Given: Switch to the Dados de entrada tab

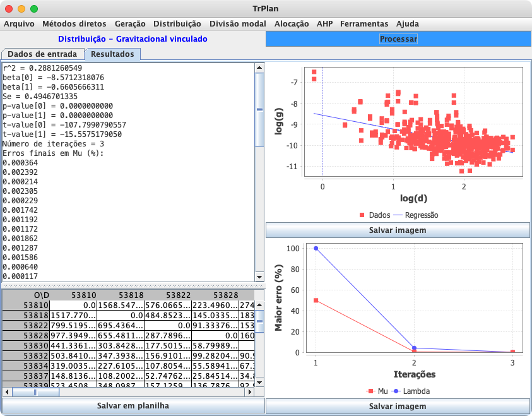Looking at the screenshot, I should click(x=42, y=54).
